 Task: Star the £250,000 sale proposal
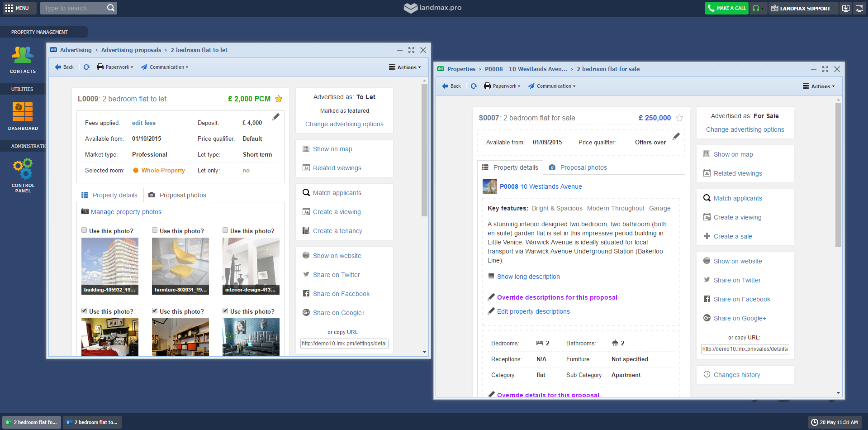pos(679,118)
